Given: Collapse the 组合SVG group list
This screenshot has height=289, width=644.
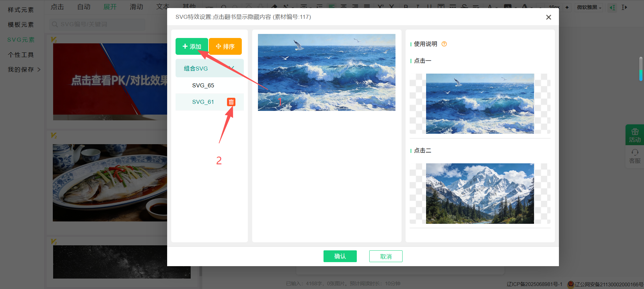Looking at the screenshot, I should tap(231, 68).
